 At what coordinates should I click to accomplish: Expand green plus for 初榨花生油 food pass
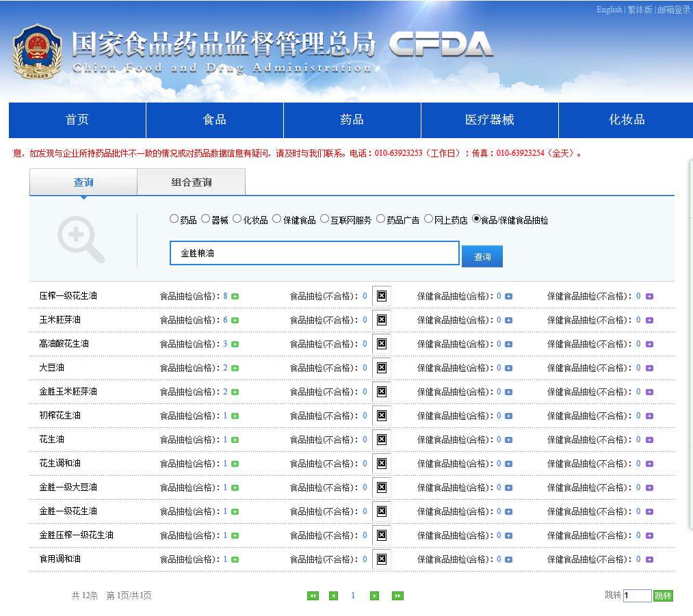[x=235, y=416]
